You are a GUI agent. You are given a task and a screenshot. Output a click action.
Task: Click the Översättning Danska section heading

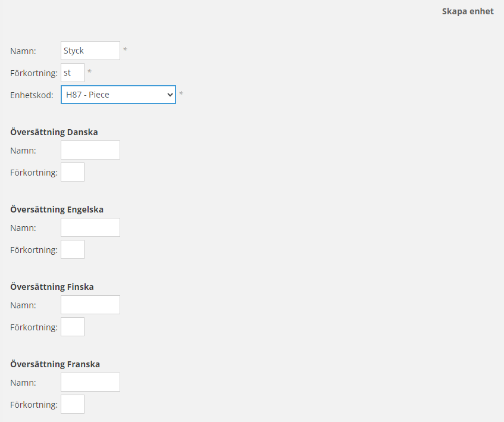point(54,132)
